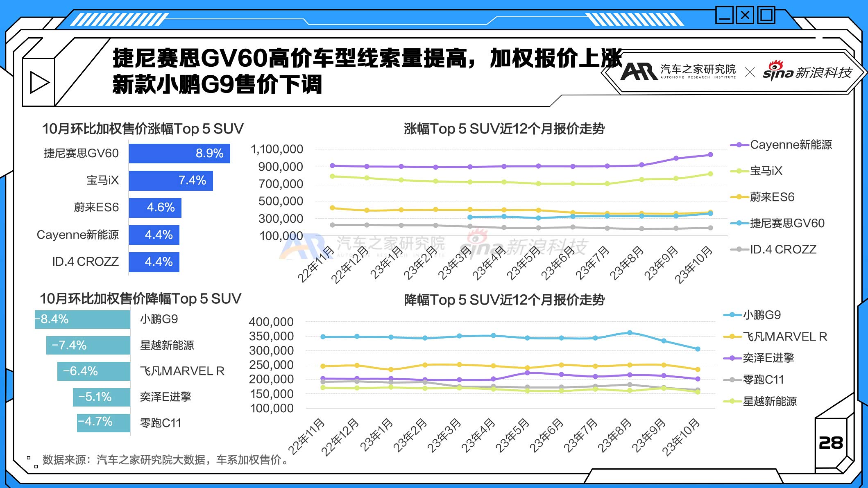Click the 降幅Top 5 SUV trend chart title
The width and height of the screenshot is (868, 488).
click(504, 300)
